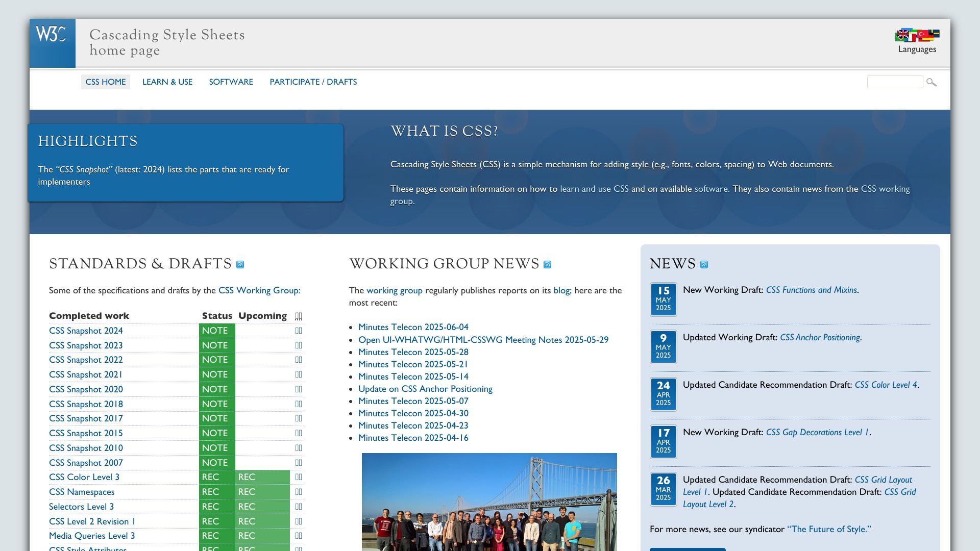
Task: Open CSS Snapshot 2024 specification link
Action: (86, 331)
